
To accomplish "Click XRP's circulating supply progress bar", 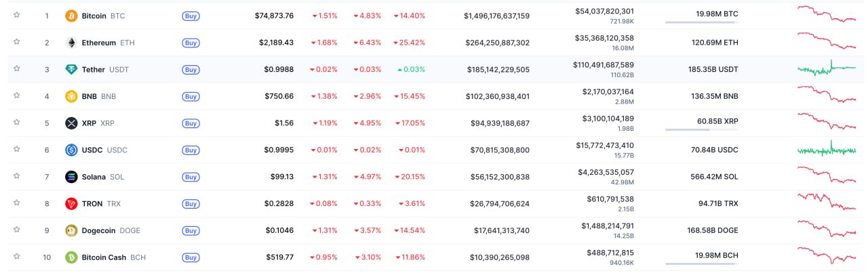I will 701,129.
